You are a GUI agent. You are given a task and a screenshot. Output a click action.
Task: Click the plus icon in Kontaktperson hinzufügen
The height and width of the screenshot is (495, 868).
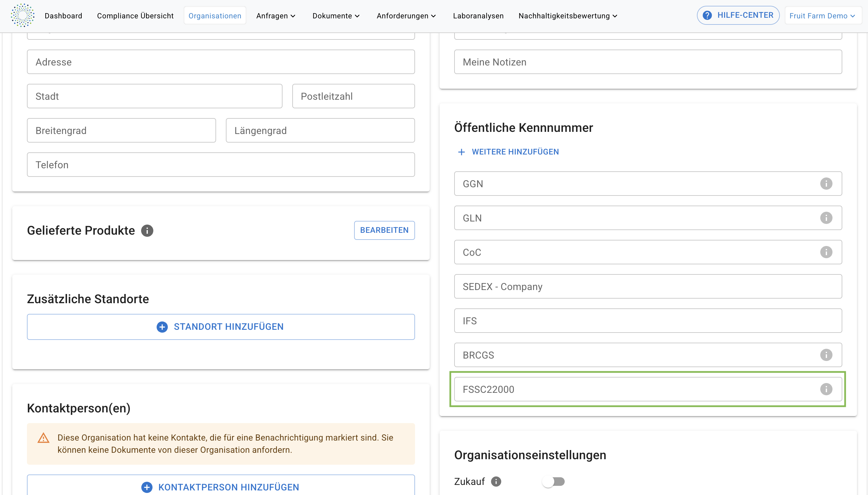pos(147,487)
